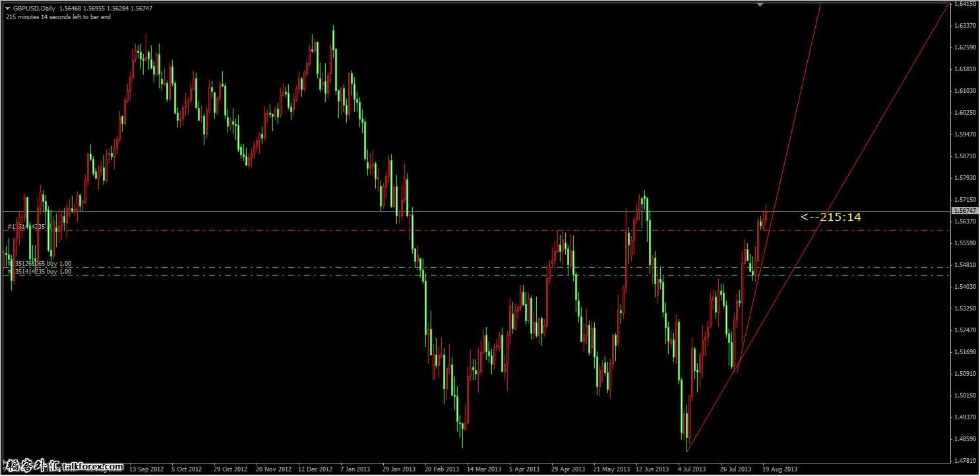Select order line label "351414235 buy 1.00"
This screenshot has height=476, width=980.
(x=41, y=271)
